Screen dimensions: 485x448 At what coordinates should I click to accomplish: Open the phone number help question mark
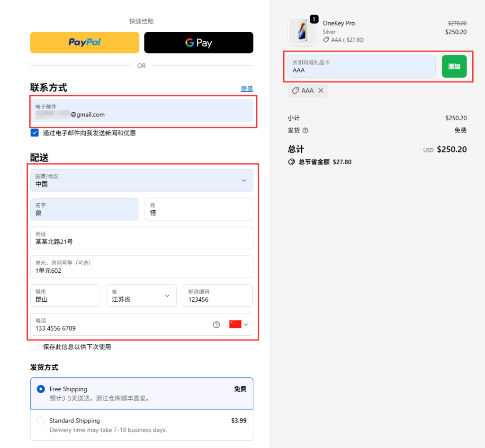coord(216,324)
